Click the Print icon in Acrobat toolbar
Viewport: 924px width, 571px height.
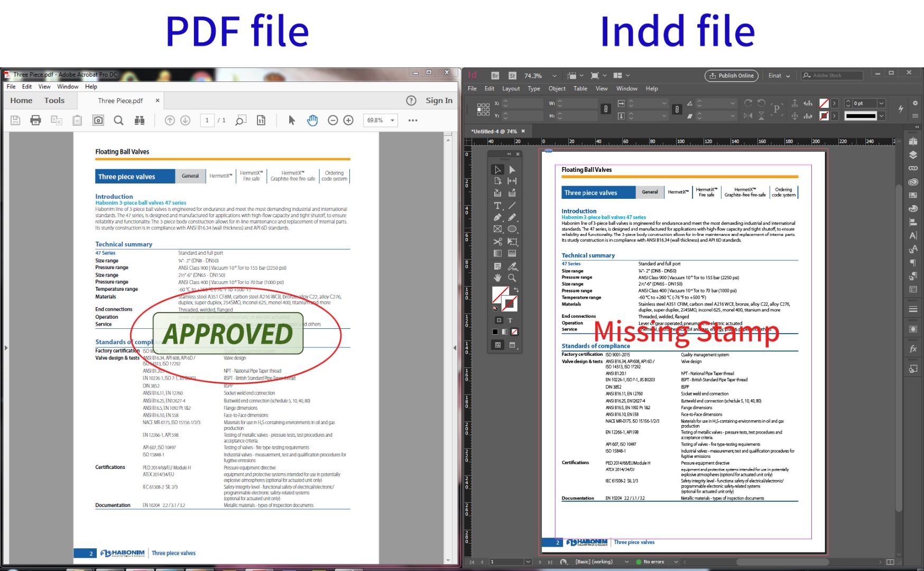click(35, 121)
